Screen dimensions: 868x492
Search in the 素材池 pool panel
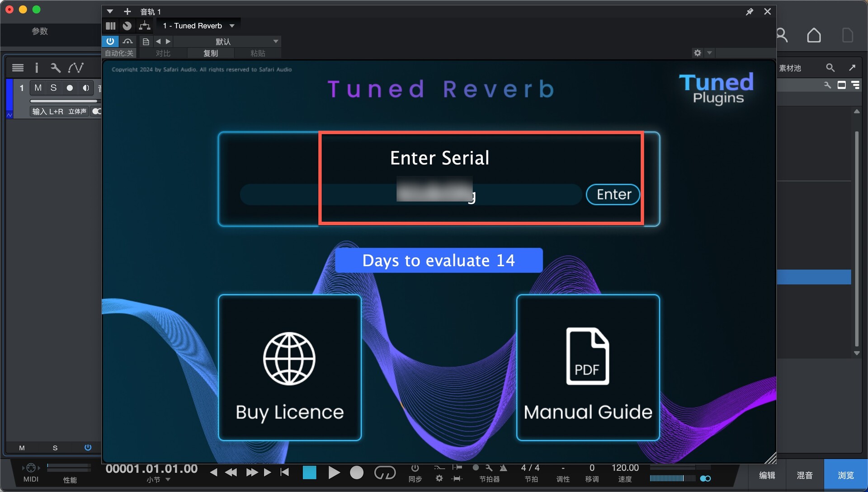pyautogui.click(x=830, y=68)
